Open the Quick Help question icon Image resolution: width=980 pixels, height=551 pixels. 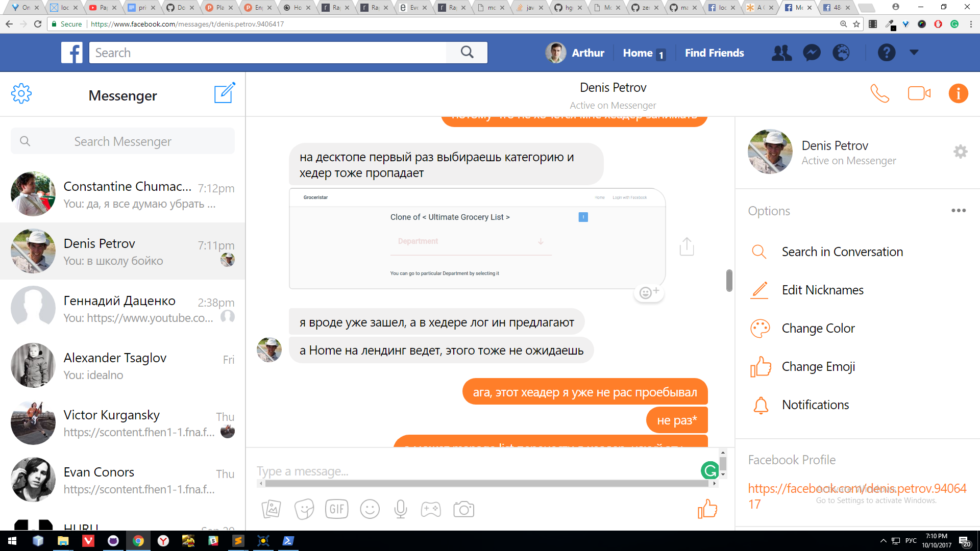pos(887,53)
